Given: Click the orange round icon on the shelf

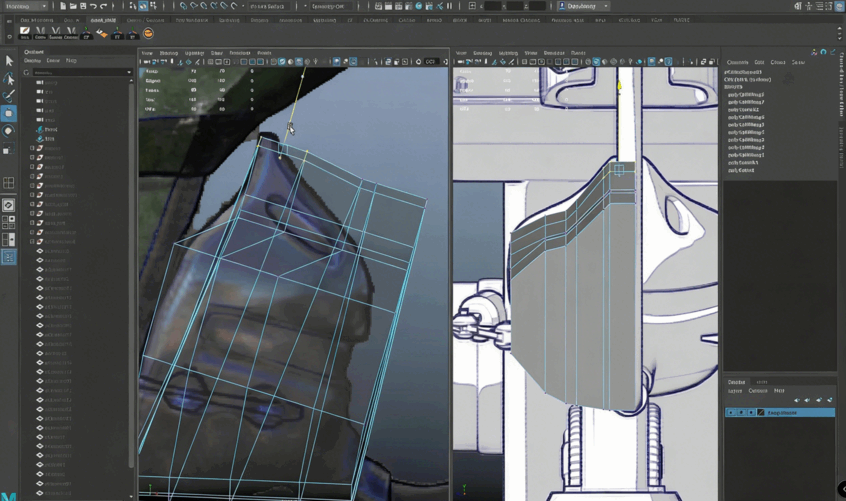Looking at the screenshot, I should point(148,34).
